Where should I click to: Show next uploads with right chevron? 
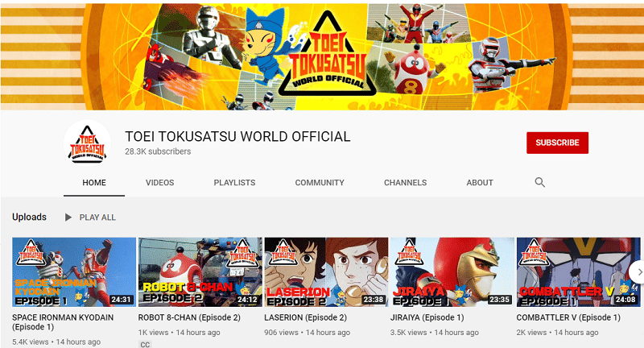click(638, 272)
